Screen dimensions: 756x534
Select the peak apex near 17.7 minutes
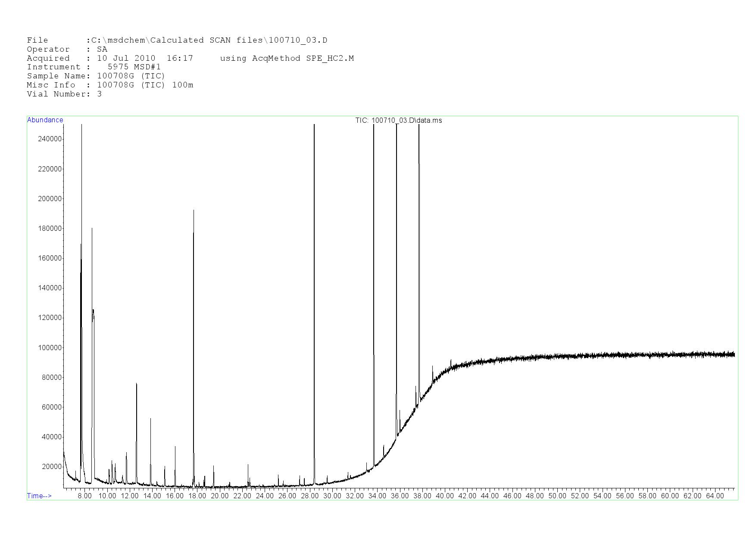(x=194, y=211)
